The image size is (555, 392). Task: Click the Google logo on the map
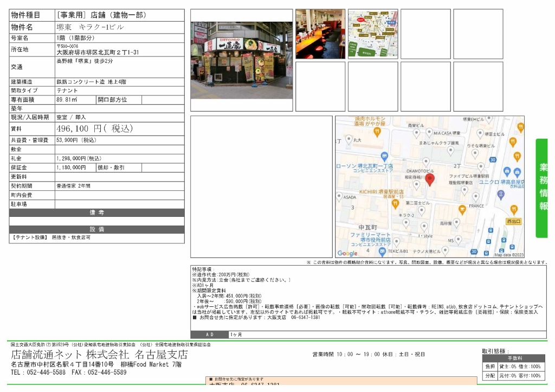[347, 253]
